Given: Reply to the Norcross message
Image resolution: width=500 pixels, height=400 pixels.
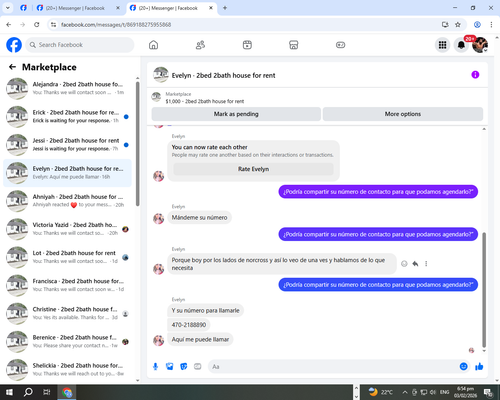Looking at the screenshot, I should (x=415, y=264).
